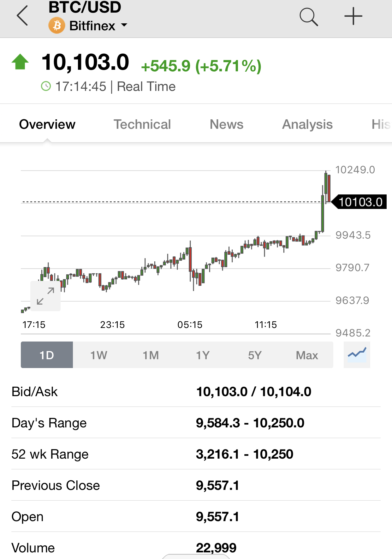392x559 pixels.
Task: Select the 1M time range
Action: pos(151,355)
